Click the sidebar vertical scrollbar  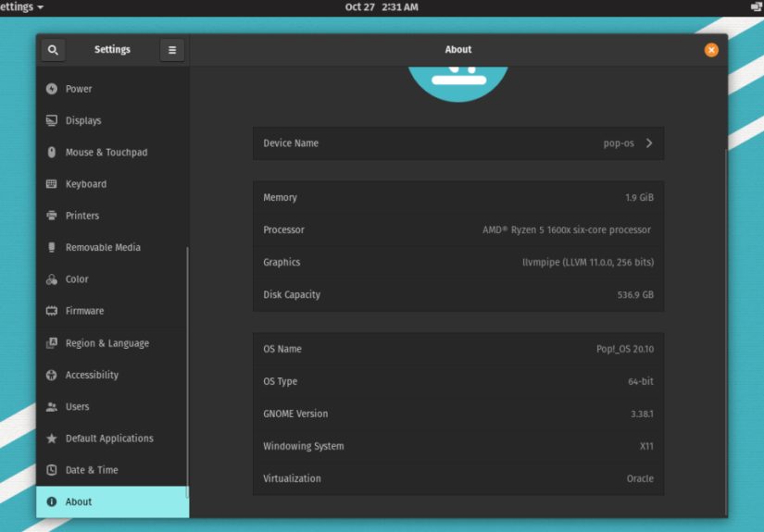coord(187,372)
